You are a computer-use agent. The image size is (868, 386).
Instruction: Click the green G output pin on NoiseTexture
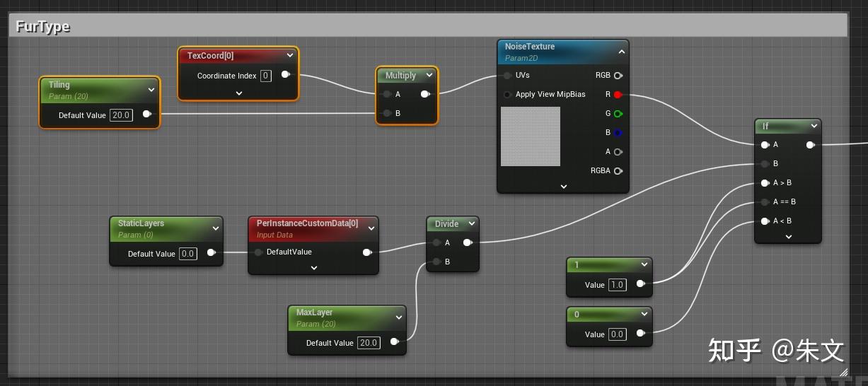pyautogui.click(x=618, y=113)
